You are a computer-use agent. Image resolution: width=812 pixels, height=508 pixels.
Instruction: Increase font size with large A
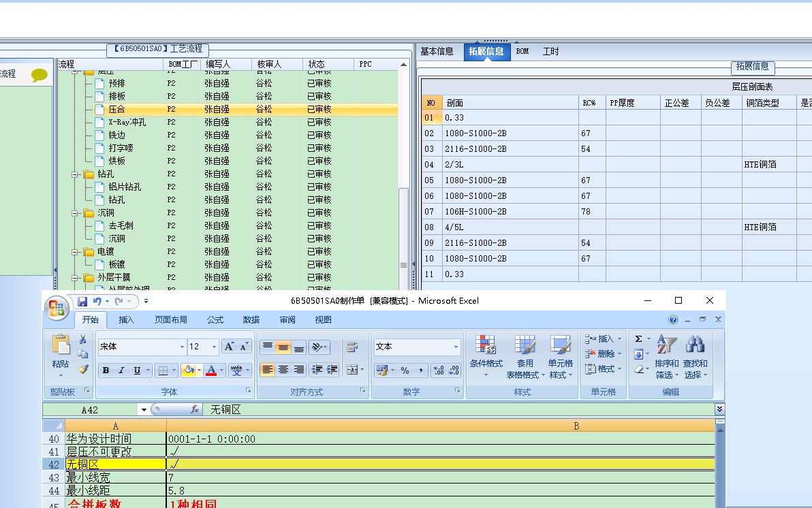[229, 347]
